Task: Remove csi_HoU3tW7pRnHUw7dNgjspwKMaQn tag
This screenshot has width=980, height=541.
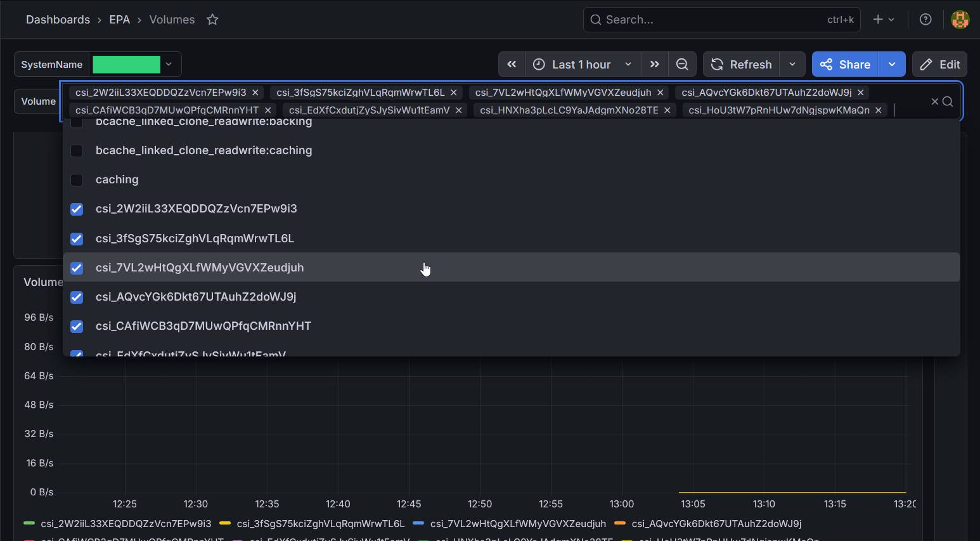Action: [879, 110]
